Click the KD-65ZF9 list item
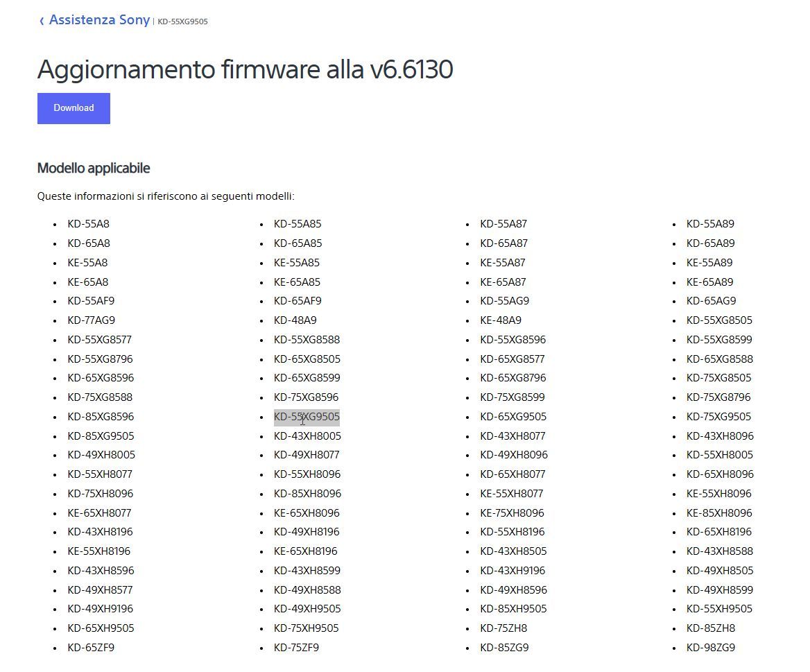 (x=90, y=648)
